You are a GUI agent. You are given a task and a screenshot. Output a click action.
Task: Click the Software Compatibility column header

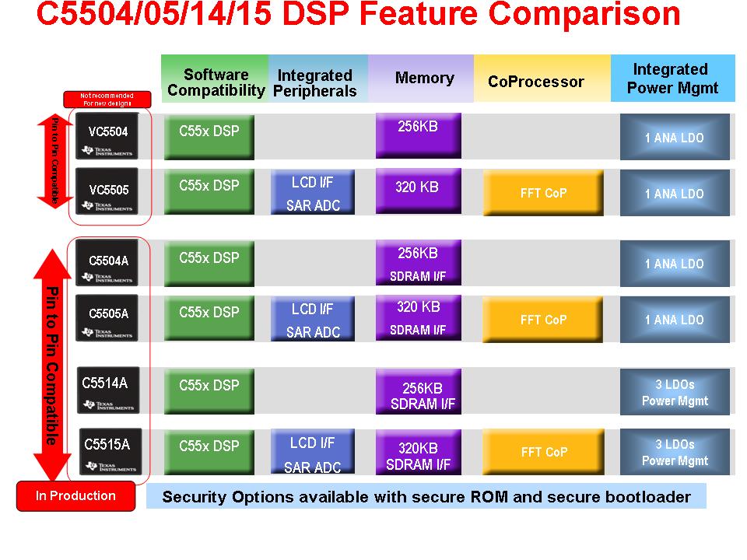215,79
